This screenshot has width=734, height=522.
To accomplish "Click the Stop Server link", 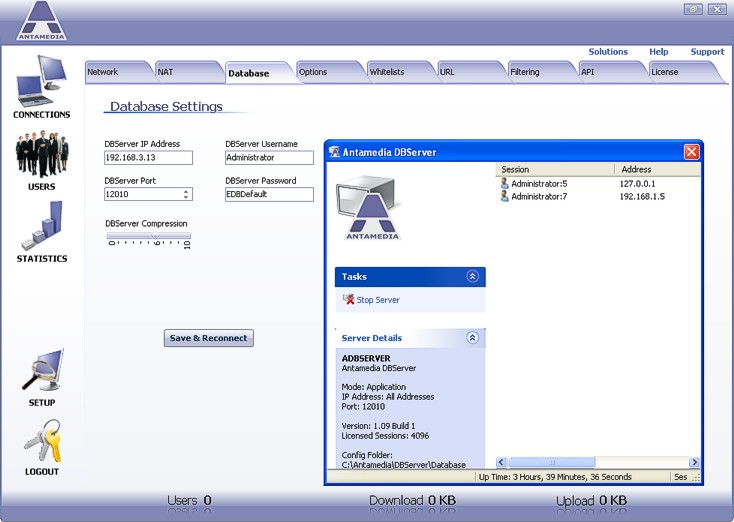I will [378, 300].
